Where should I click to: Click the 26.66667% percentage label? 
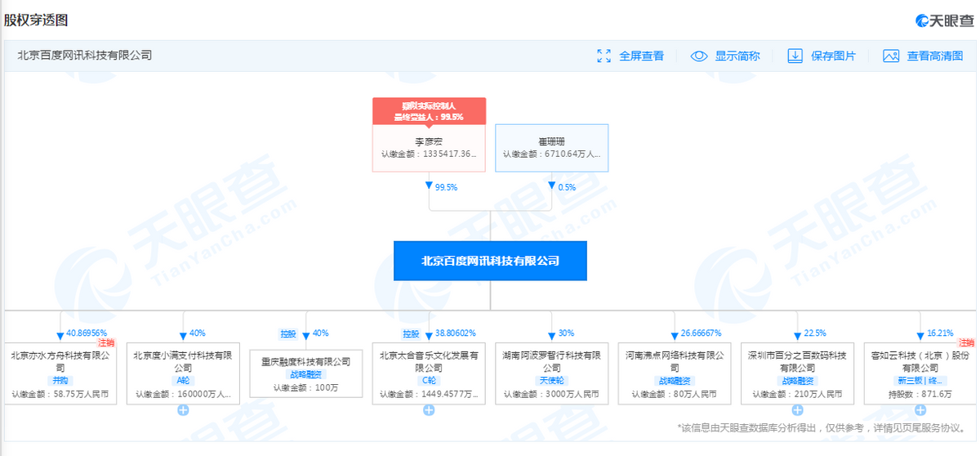pos(701,333)
